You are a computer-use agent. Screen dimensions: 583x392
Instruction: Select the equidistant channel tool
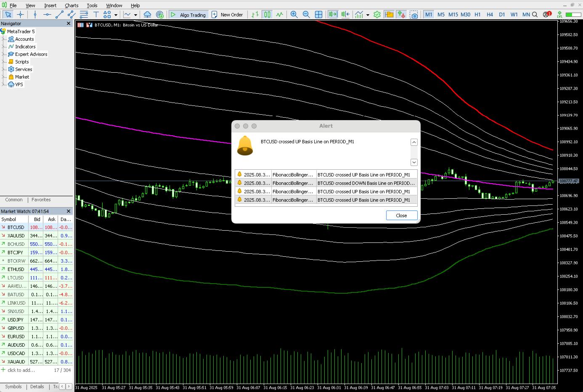[x=72, y=15]
